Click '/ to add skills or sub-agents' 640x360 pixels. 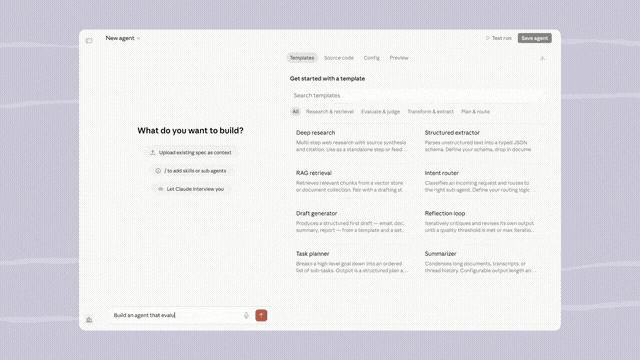[191, 171]
